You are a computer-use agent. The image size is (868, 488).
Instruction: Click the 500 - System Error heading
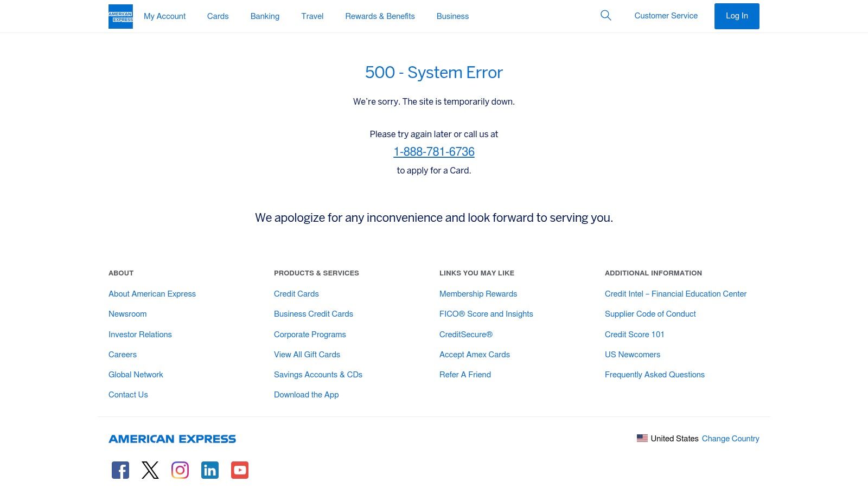[x=434, y=73]
